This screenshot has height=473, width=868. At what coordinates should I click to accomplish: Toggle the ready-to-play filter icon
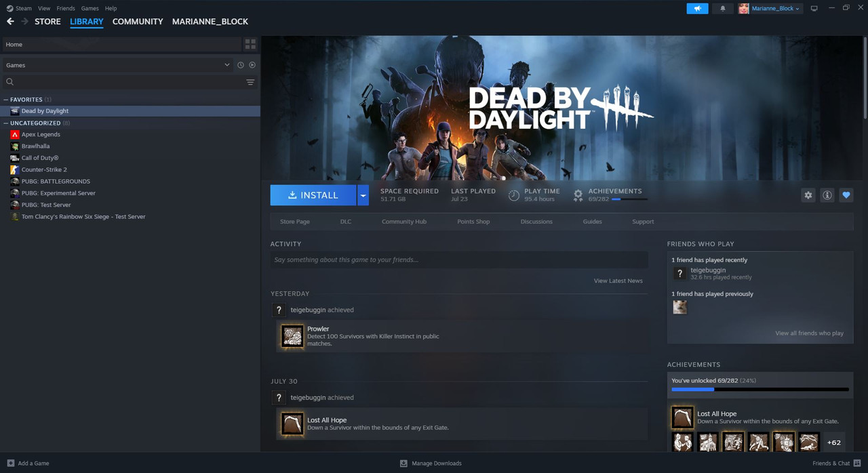[252, 65]
